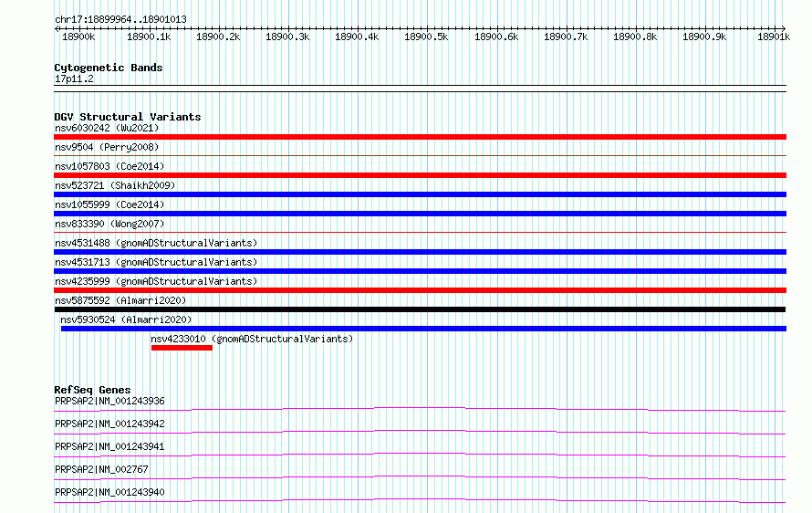Click the nsv4531488 gnomAD blue bar

[420, 252]
